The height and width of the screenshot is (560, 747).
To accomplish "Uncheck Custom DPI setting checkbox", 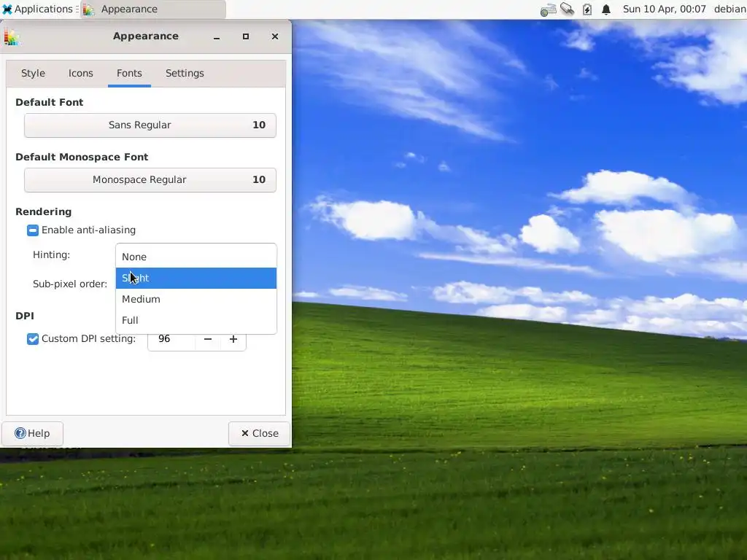I will [x=33, y=339].
